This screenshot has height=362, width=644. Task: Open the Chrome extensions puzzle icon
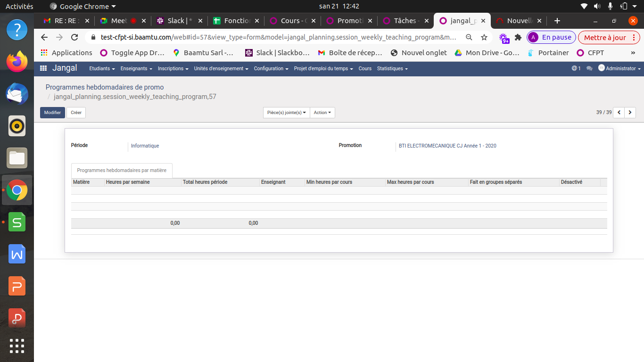(518, 37)
